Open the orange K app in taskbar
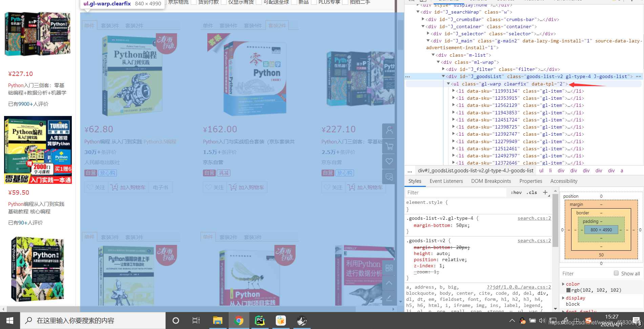Viewport: 644px width, 329px height. click(281, 321)
